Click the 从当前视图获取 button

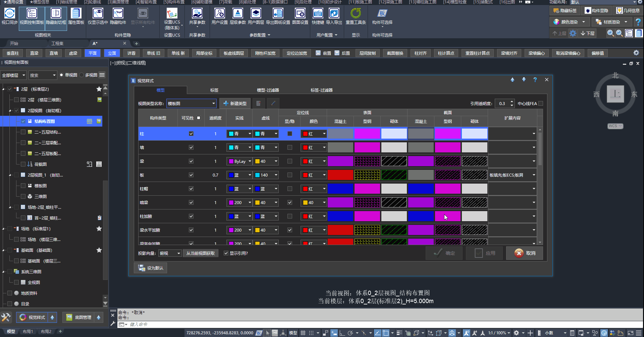pyautogui.click(x=201, y=253)
